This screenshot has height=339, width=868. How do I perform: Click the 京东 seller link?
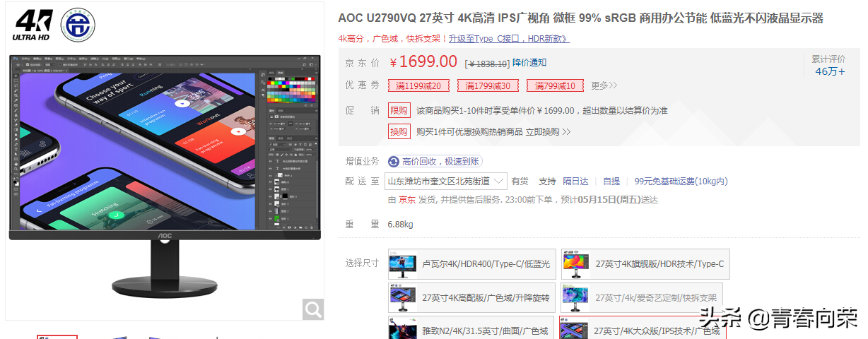407,200
